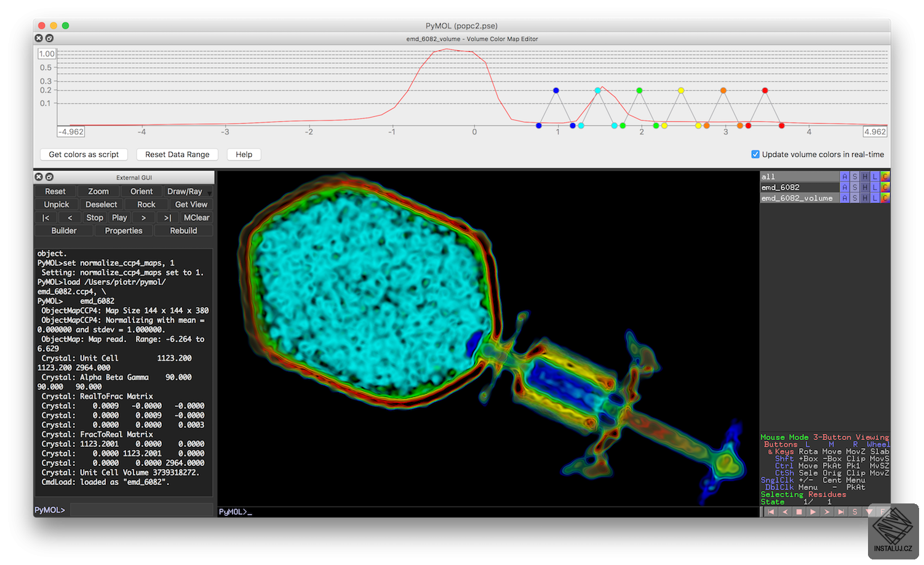Toggle visibility of emd_6082_volume object

[800, 198]
